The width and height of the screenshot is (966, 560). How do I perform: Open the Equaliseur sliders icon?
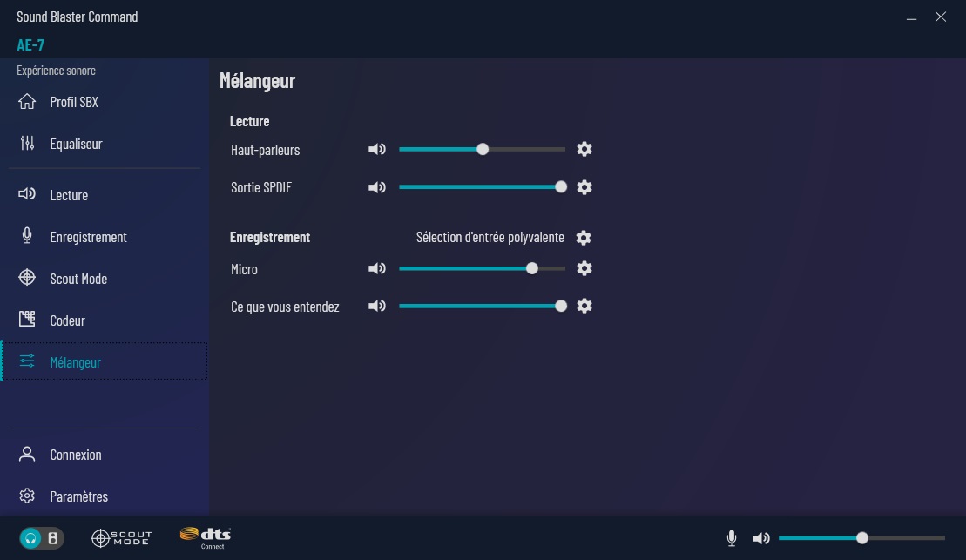pyautogui.click(x=27, y=144)
